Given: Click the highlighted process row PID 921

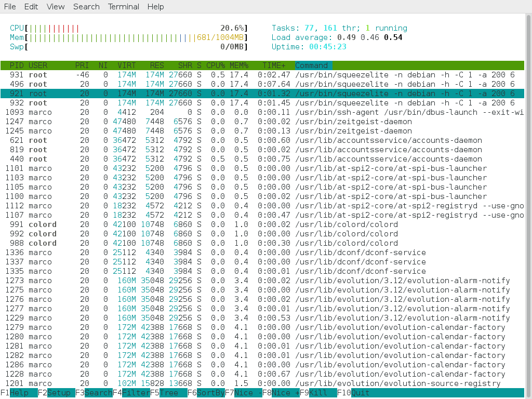Looking at the screenshot, I should click(x=262, y=94).
